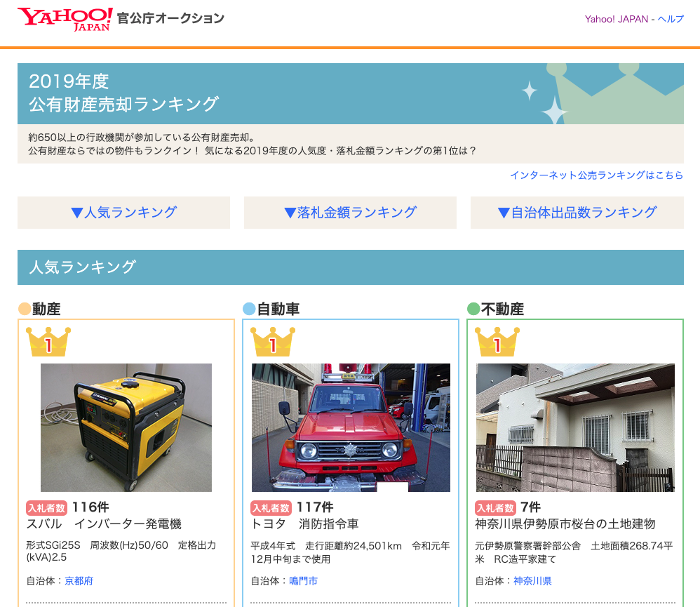Image resolution: width=700 pixels, height=607 pixels.
Task: Open the 京都府 municipality link
Action: (79, 581)
